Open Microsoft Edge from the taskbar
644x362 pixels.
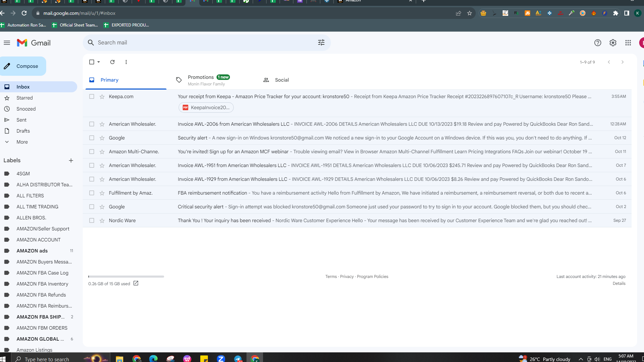[x=153, y=359]
